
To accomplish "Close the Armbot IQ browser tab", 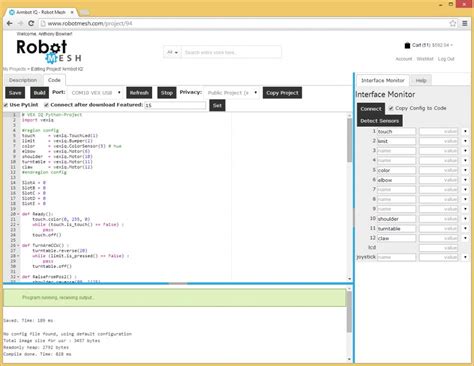I will coord(72,12).
